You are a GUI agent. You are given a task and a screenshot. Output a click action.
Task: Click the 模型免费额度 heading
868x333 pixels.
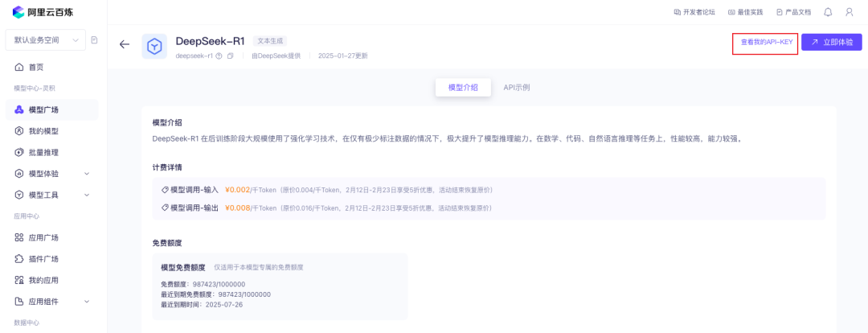[x=183, y=268]
